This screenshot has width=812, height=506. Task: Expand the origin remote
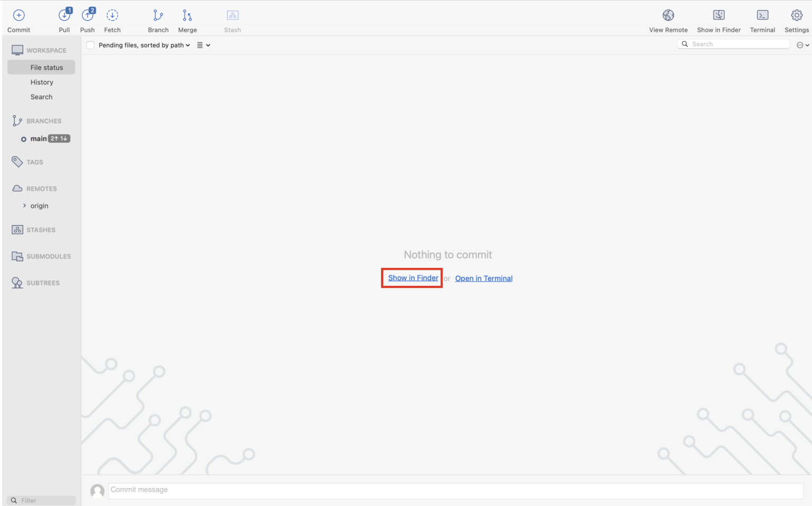(24, 205)
